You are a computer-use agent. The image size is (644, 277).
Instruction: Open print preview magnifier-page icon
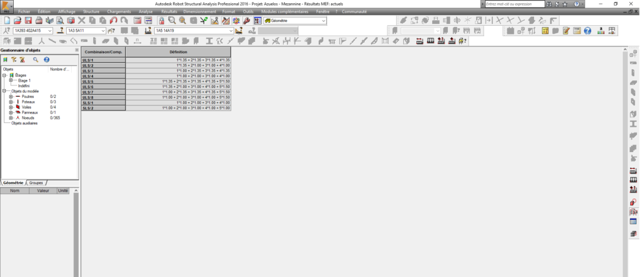pyautogui.click(x=60, y=21)
